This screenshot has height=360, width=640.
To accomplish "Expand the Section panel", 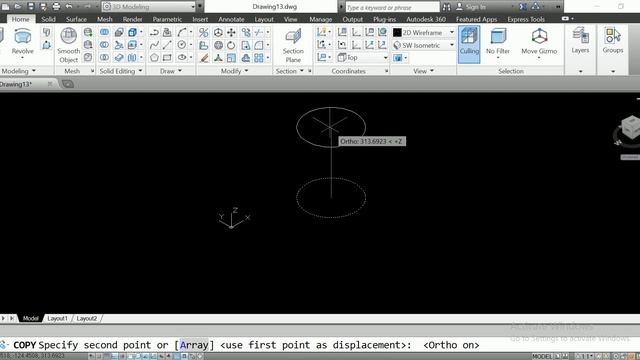I will point(290,71).
